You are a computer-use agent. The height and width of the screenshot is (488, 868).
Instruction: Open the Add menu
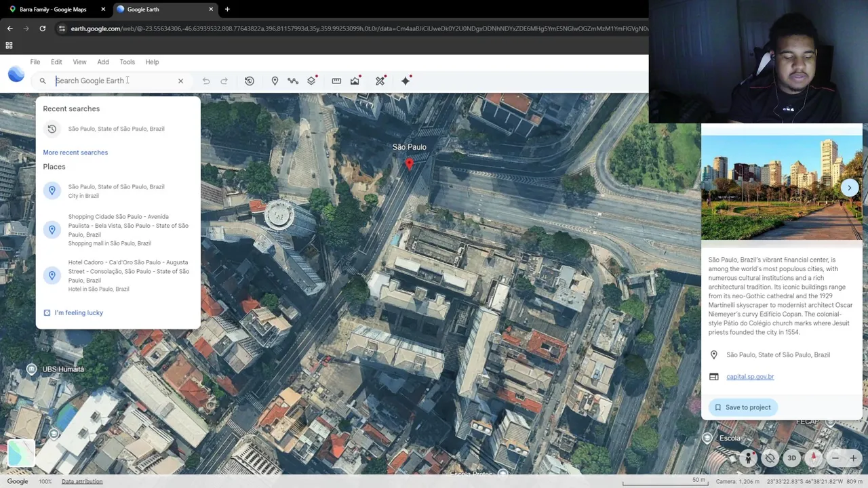pos(103,62)
